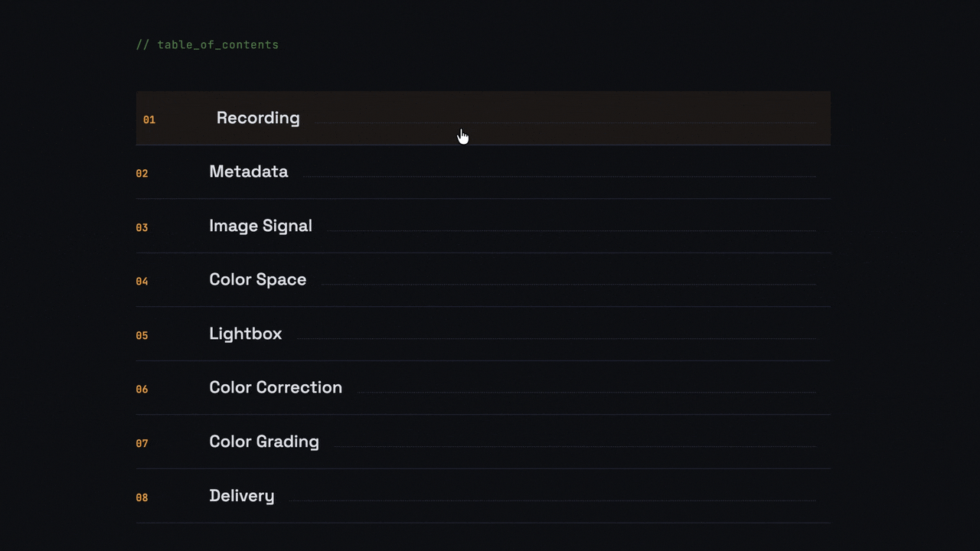This screenshot has height=551, width=980.
Task: Select the 07 index number
Action: click(x=142, y=443)
